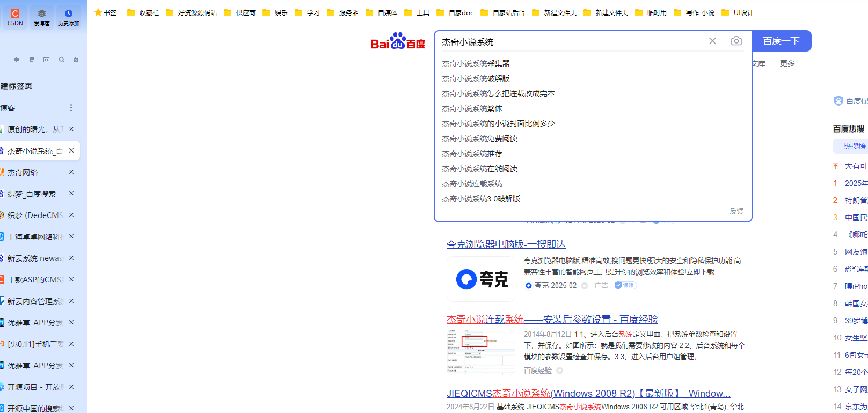This screenshot has height=413, width=868.
Task: Open the 书签 star bookmark item
Action: (105, 12)
